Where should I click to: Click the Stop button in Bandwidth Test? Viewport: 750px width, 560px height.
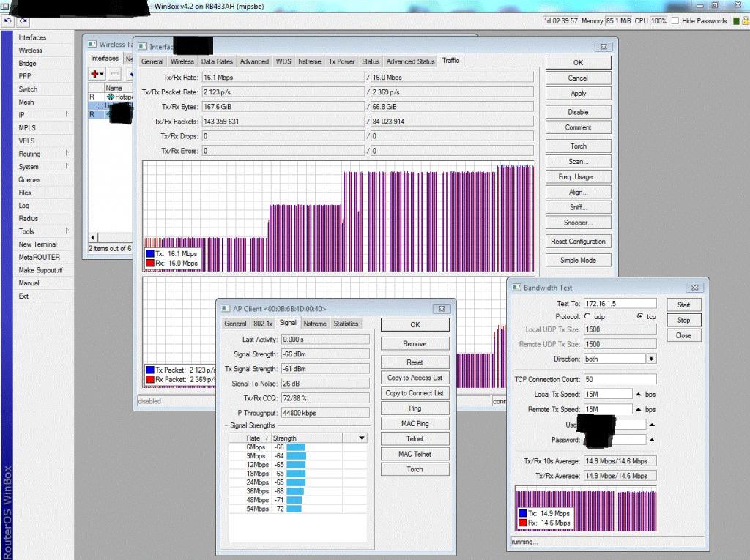click(683, 320)
